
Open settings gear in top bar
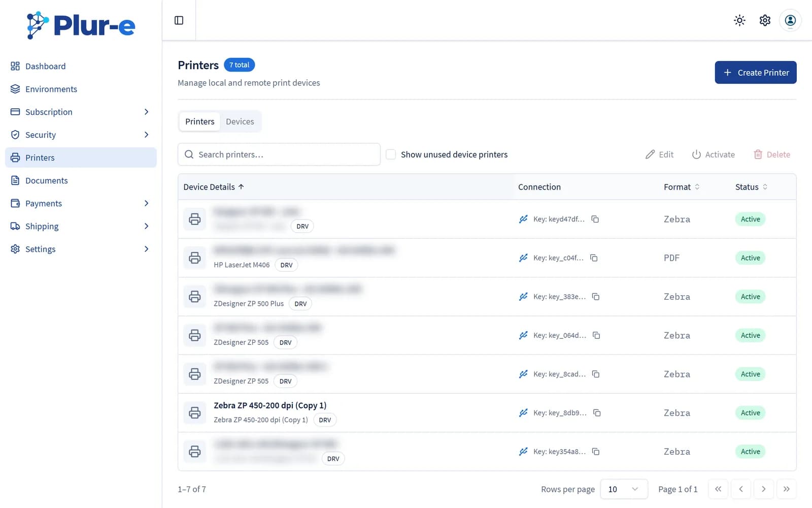(765, 20)
